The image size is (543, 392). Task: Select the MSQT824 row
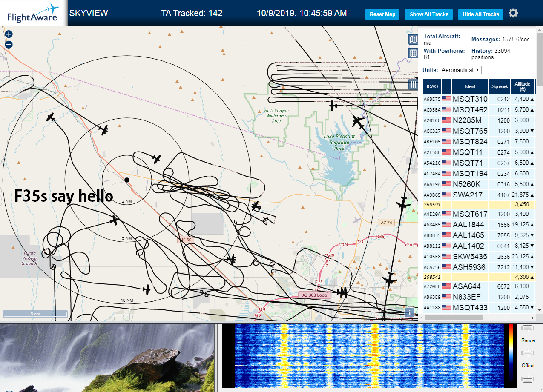click(x=479, y=141)
